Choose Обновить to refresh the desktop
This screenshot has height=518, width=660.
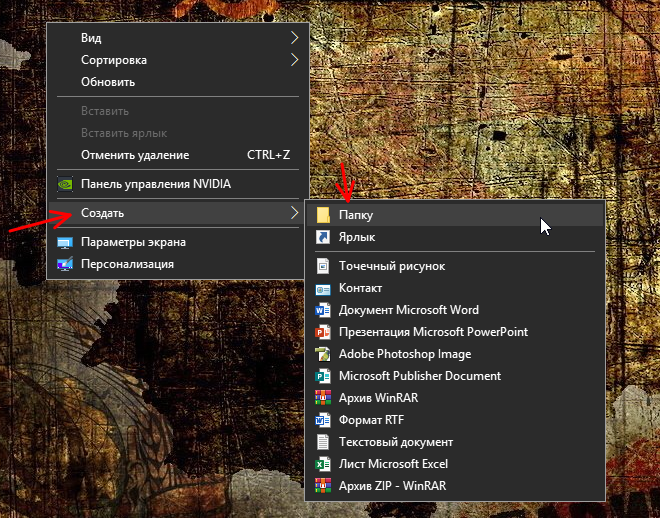178,82
